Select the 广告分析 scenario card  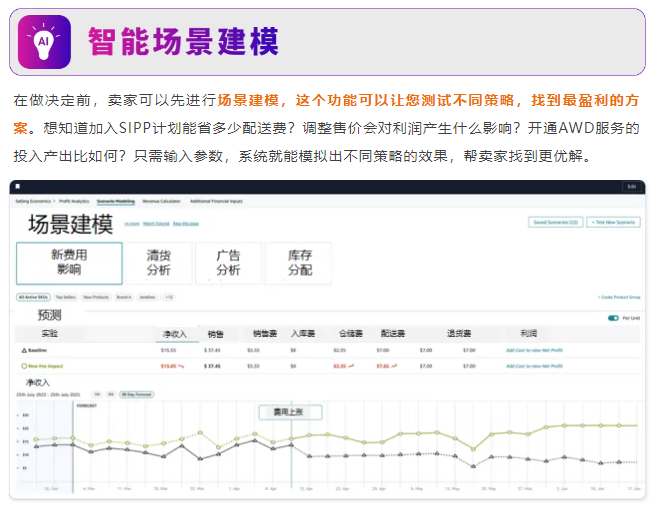pyautogui.click(x=228, y=263)
